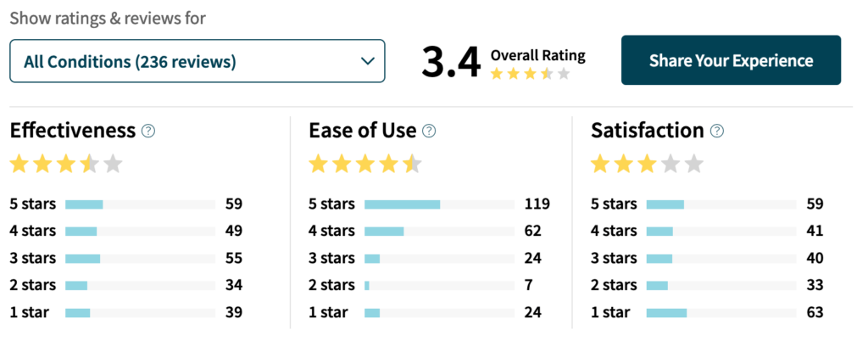Click Effectiveness 3 stars label
The width and height of the screenshot is (868, 341).
[33, 258]
